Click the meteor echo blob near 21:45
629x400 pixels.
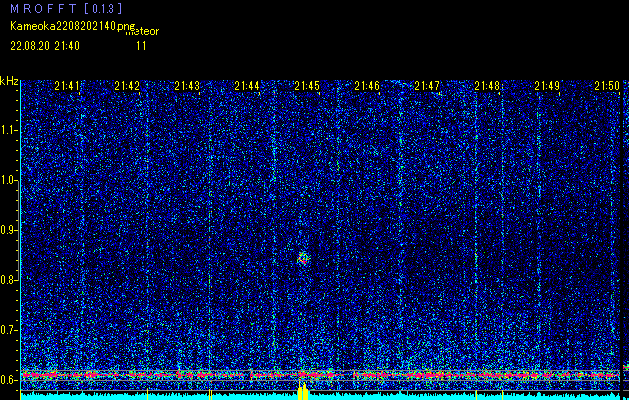(303, 258)
